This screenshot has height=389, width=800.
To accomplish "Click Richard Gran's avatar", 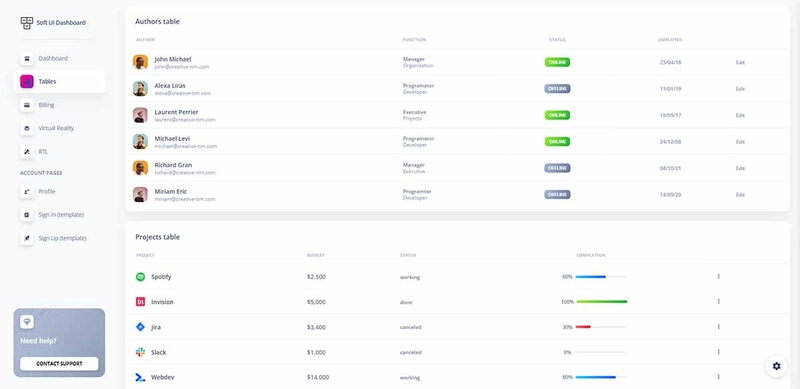I will coord(140,168).
